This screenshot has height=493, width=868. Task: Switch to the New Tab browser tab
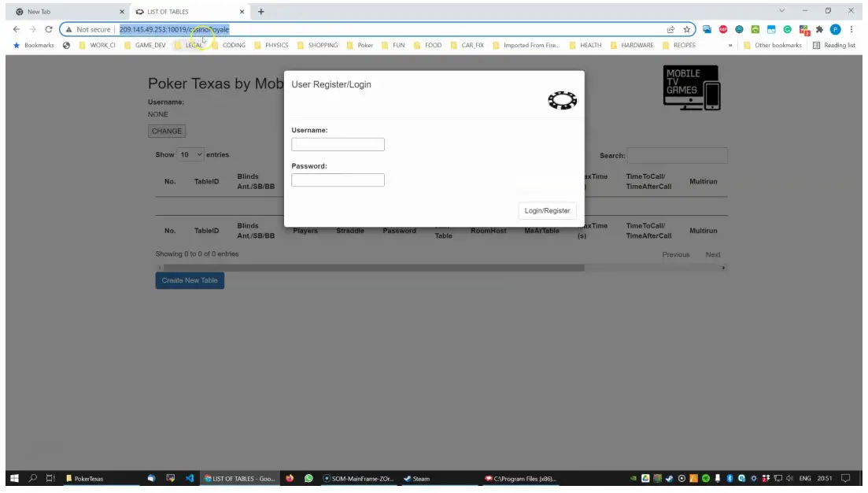pos(69,12)
